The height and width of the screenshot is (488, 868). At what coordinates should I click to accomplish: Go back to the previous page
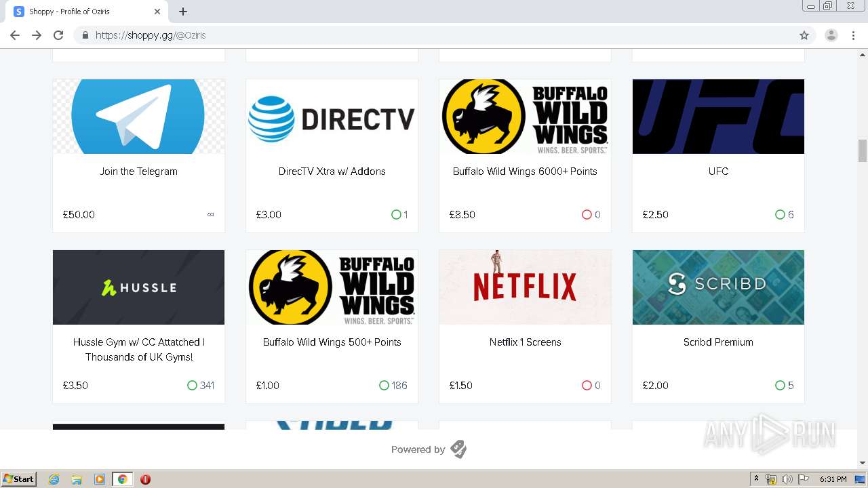[15, 35]
